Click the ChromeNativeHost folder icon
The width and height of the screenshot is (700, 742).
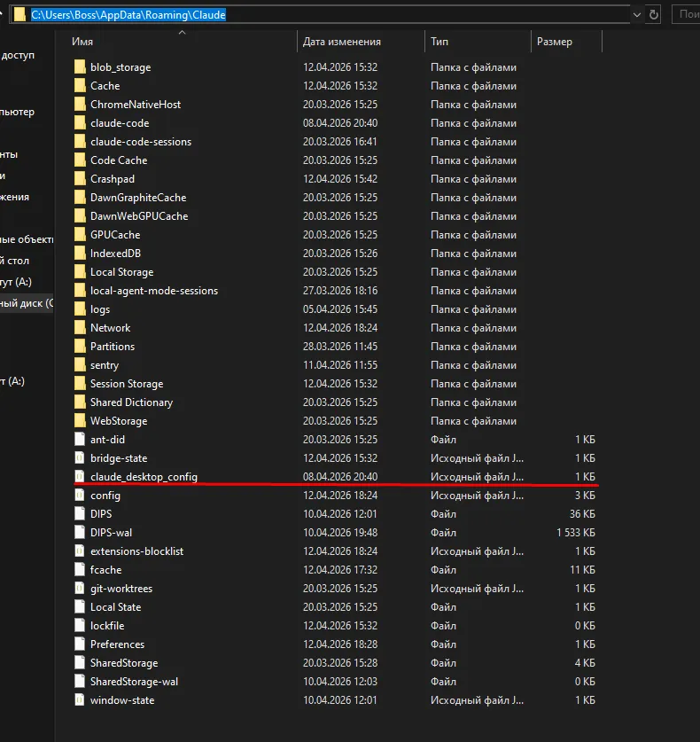[80, 105]
